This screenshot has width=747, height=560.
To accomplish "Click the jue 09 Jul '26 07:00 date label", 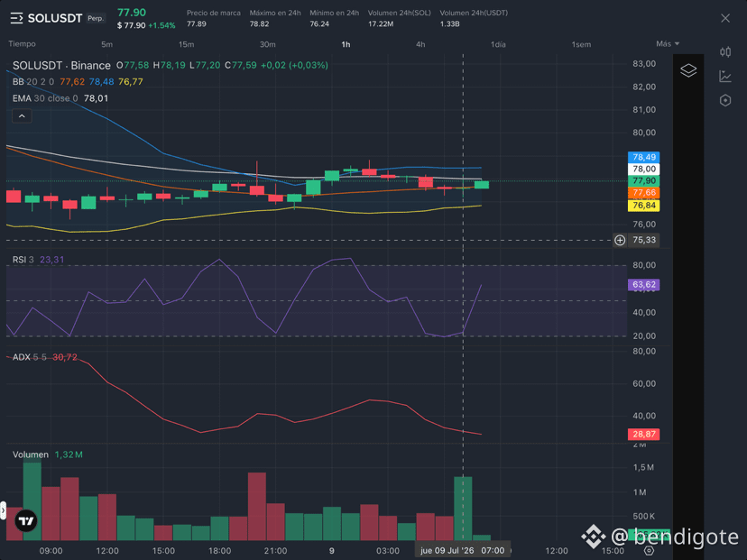I will pyautogui.click(x=462, y=550).
